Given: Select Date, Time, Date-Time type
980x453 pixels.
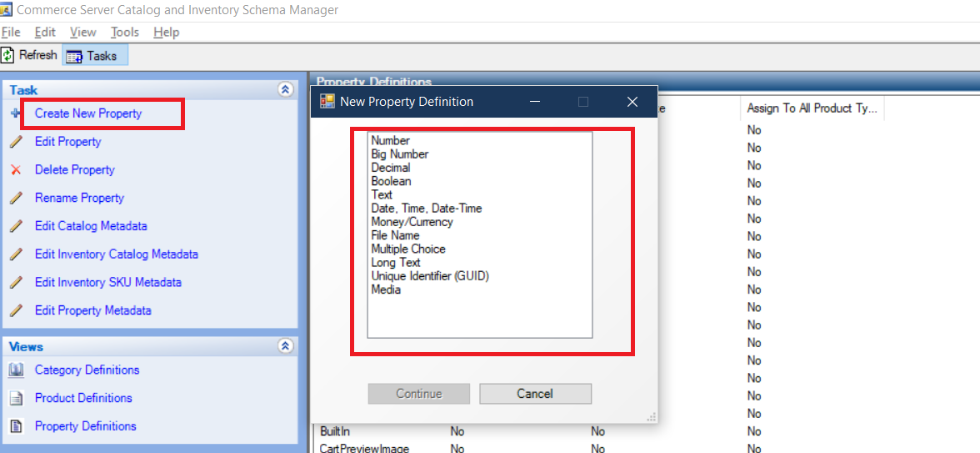Looking at the screenshot, I should click(427, 208).
